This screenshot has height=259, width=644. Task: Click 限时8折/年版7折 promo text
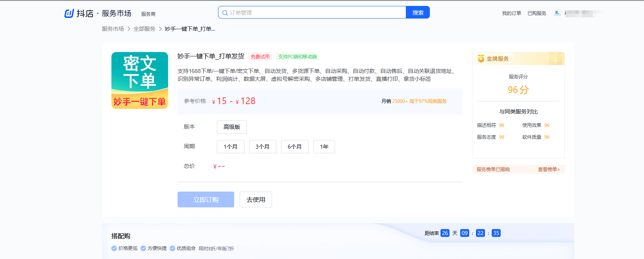click(x=217, y=248)
